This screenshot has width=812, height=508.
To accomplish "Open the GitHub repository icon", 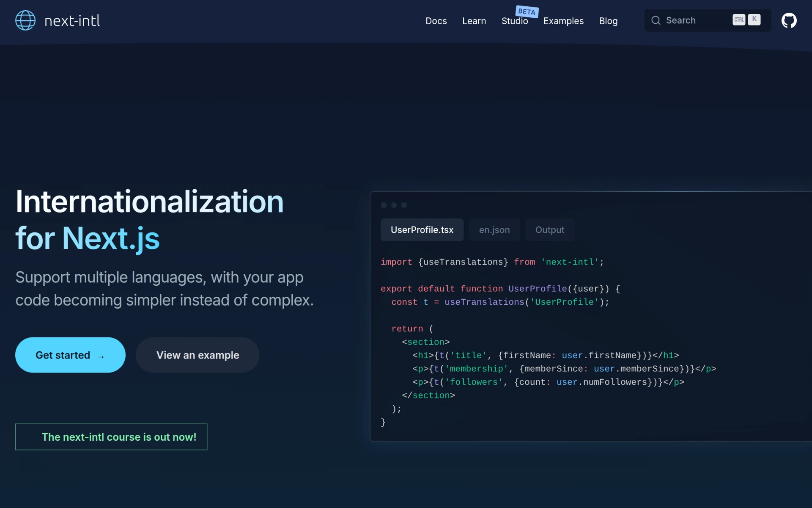I will tap(789, 20).
